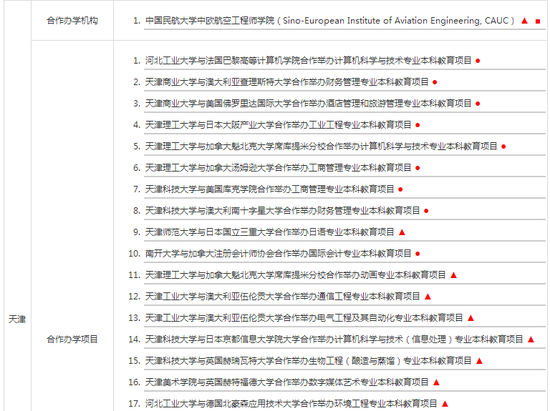Click red dot after 汤姆逊大学 工商管理 project
The height and width of the screenshot is (411, 550).
point(417,168)
